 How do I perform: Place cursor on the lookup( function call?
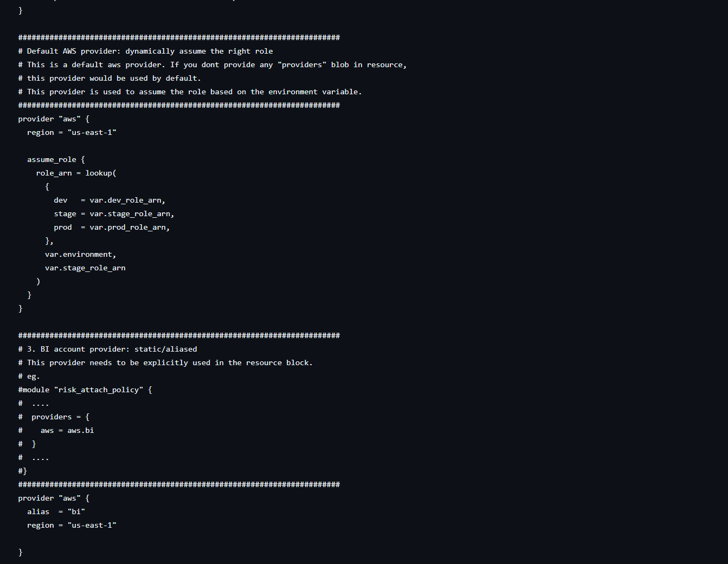pyautogui.click(x=100, y=173)
